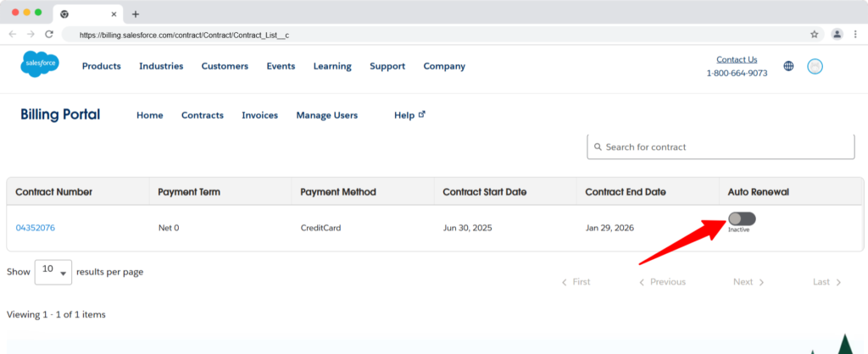Screen dimensions: 868x354
Task: Select the CreditCard payment method cell
Action: click(320, 228)
